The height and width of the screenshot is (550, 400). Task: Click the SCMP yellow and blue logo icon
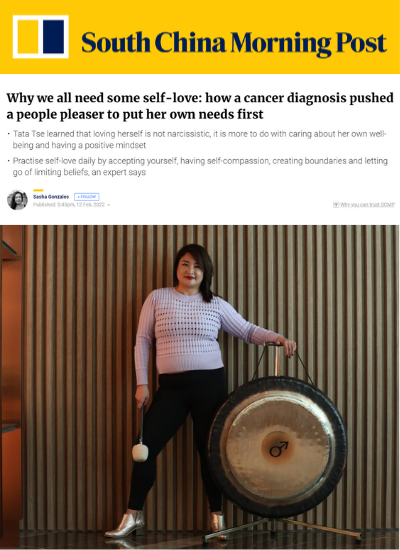(41, 37)
